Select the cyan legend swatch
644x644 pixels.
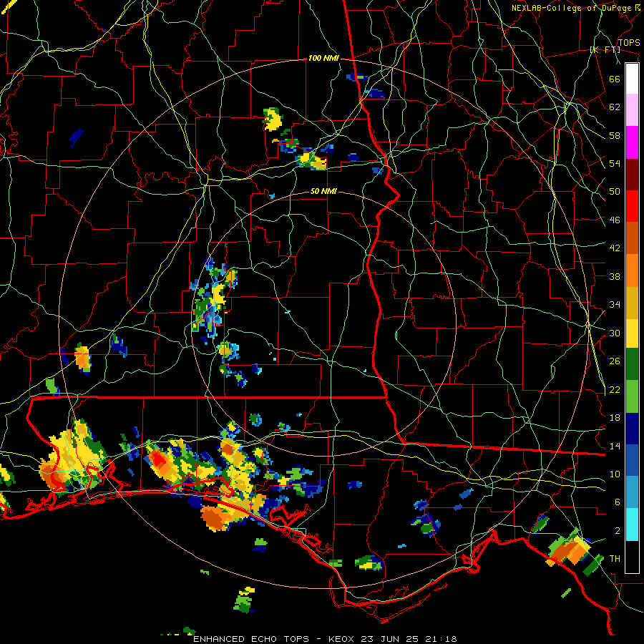(x=632, y=525)
